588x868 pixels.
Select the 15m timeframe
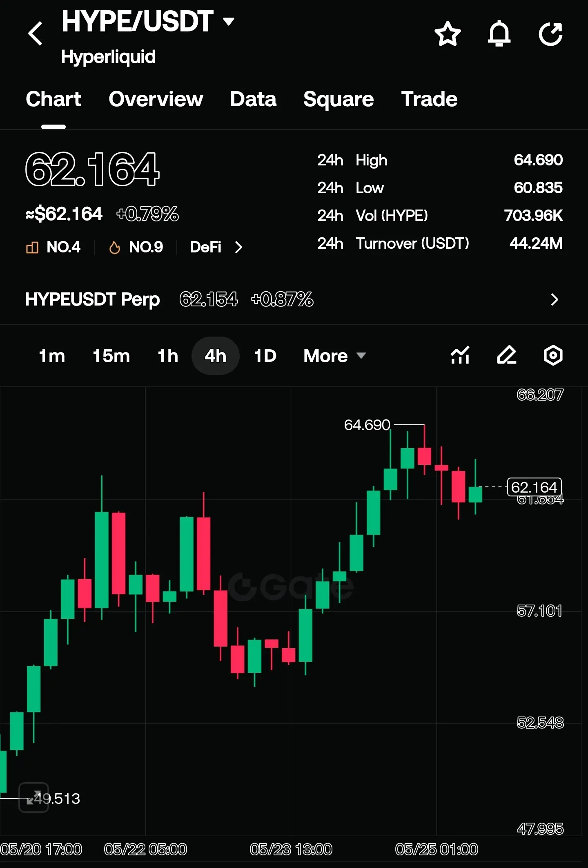click(111, 356)
